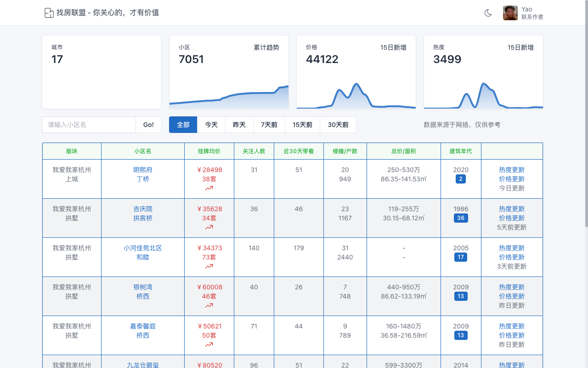Click the 小区 cumulative trend chart
588x368 pixels.
229,97
